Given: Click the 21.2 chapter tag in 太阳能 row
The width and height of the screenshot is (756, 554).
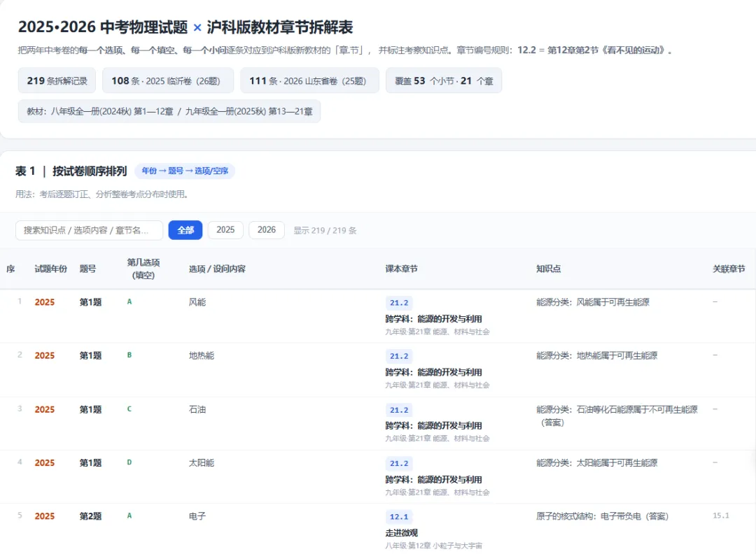Looking at the screenshot, I should tap(399, 464).
